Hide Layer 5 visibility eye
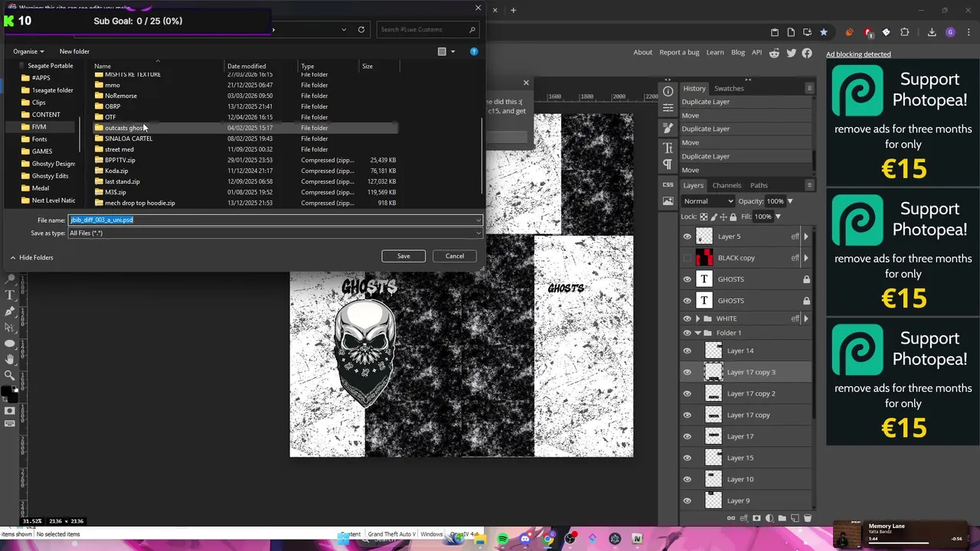The height and width of the screenshot is (551, 980). [x=687, y=236]
